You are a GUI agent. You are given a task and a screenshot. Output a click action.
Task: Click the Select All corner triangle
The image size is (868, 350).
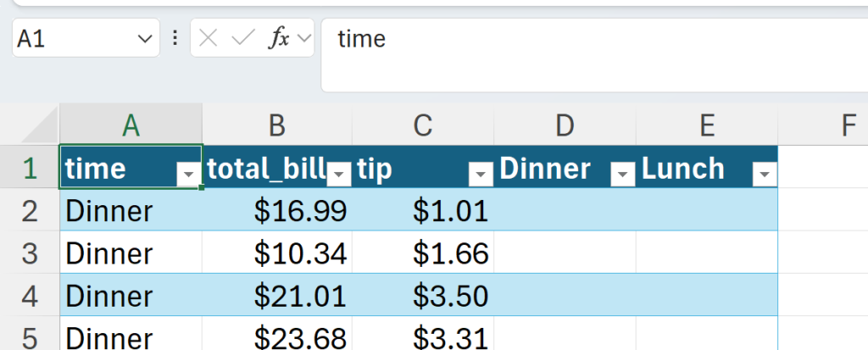point(39,127)
